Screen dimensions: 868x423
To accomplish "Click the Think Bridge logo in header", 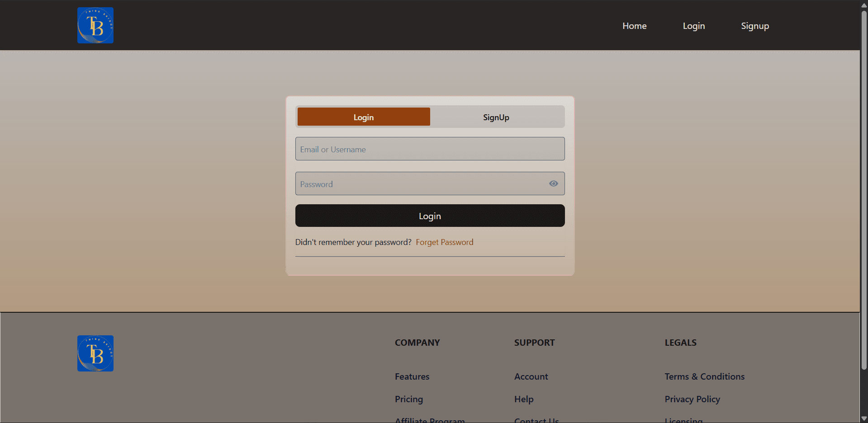I will coord(95,25).
